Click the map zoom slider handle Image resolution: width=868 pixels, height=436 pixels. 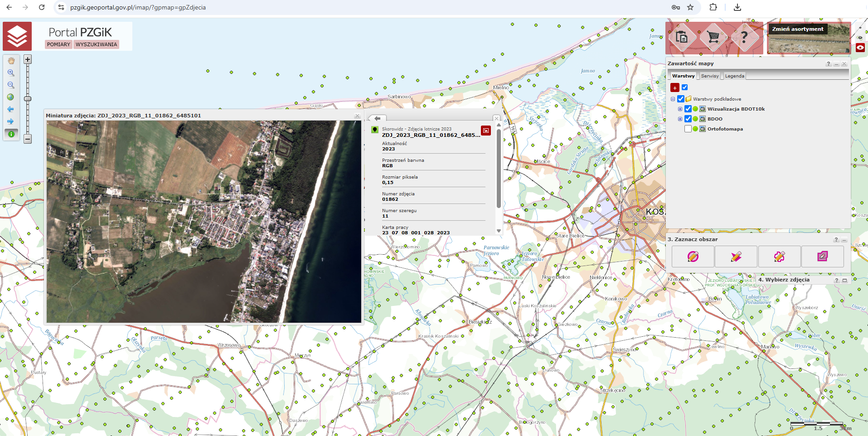click(x=28, y=99)
